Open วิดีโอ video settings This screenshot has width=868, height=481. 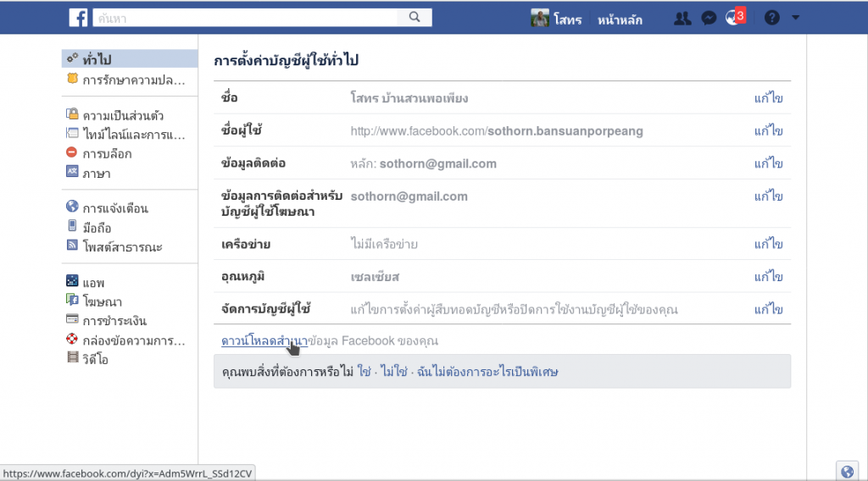tap(95, 359)
